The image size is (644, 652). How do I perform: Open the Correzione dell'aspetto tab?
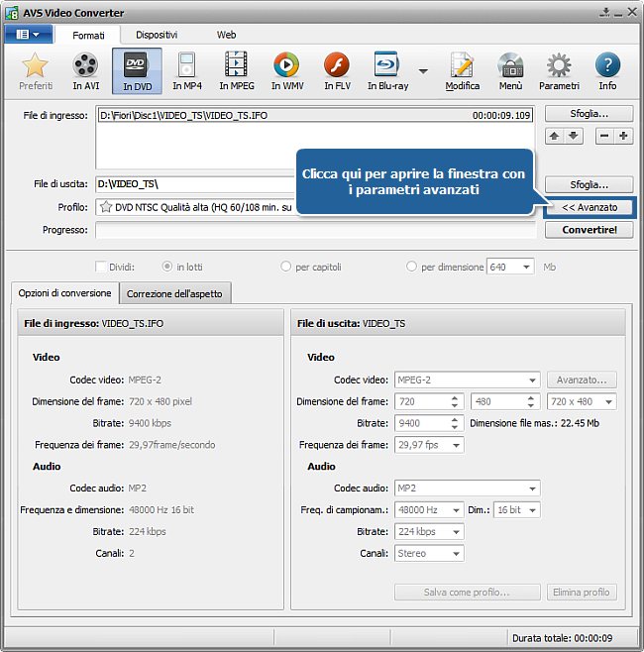click(176, 293)
